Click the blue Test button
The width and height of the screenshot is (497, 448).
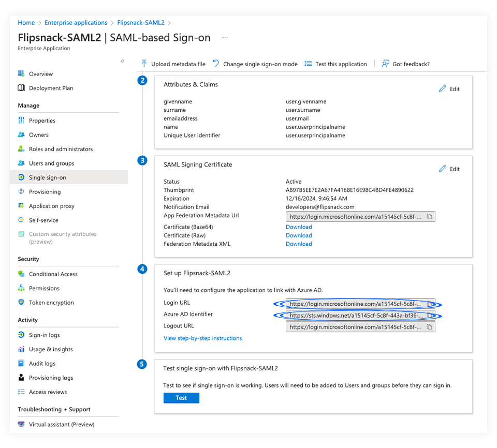181,398
